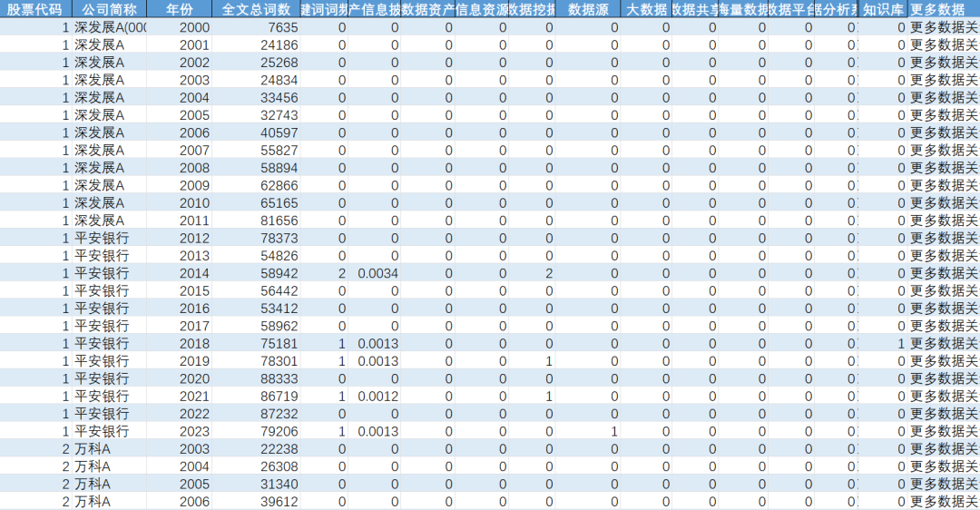Image resolution: width=980 pixels, height=510 pixels.
Task: Select the year cell 2021
Action: (x=180, y=397)
